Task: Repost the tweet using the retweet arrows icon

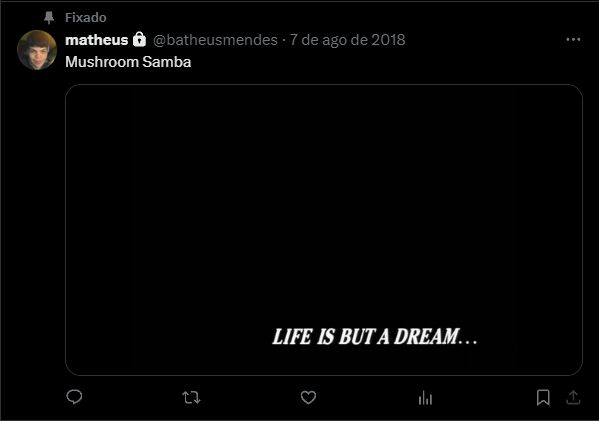Action: tap(191, 397)
